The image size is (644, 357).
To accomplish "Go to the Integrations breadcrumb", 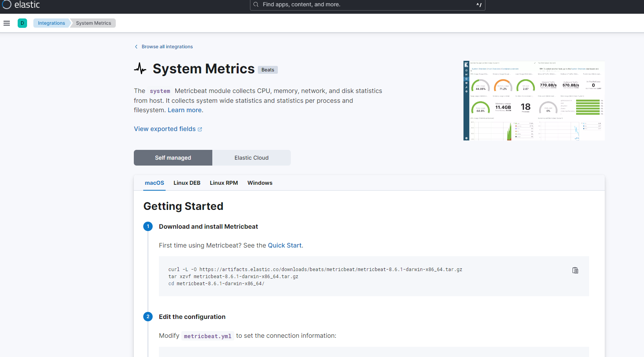I will (x=51, y=23).
